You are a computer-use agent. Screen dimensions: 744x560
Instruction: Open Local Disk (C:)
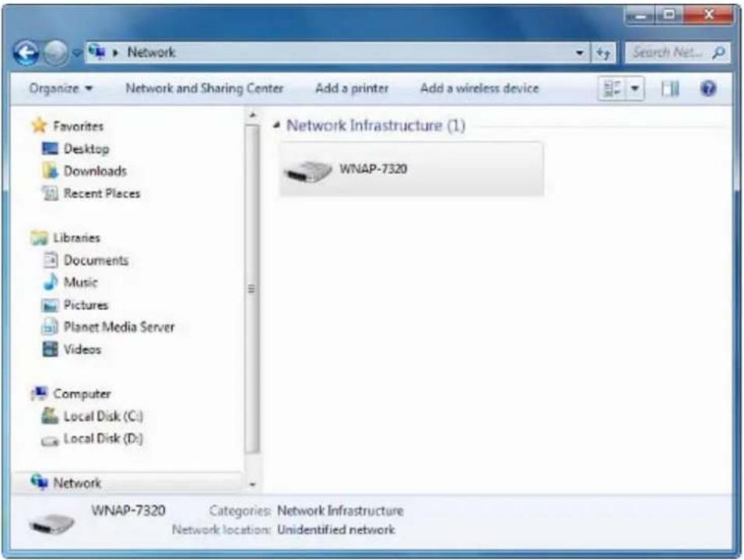click(x=103, y=416)
